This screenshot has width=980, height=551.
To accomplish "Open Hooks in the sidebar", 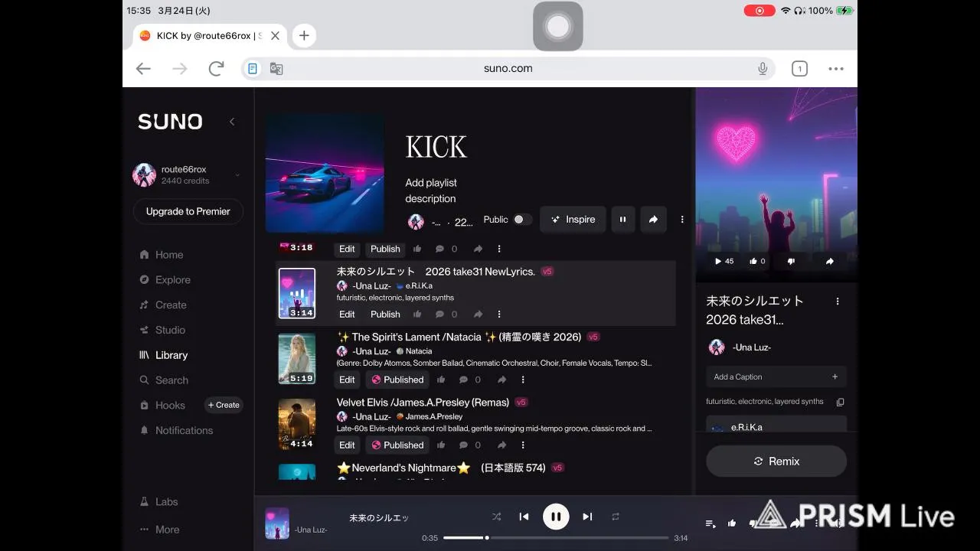I will (x=162, y=406).
